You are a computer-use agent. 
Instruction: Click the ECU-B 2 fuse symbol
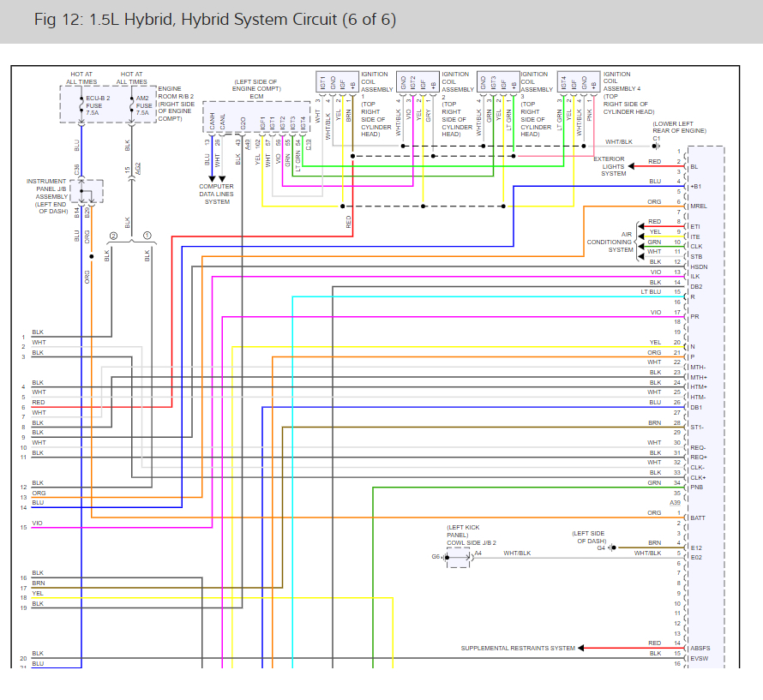point(81,105)
